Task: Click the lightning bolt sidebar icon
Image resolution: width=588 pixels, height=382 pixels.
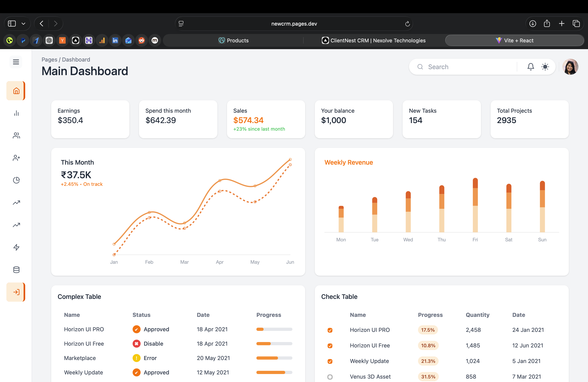Action: click(x=16, y=247)
